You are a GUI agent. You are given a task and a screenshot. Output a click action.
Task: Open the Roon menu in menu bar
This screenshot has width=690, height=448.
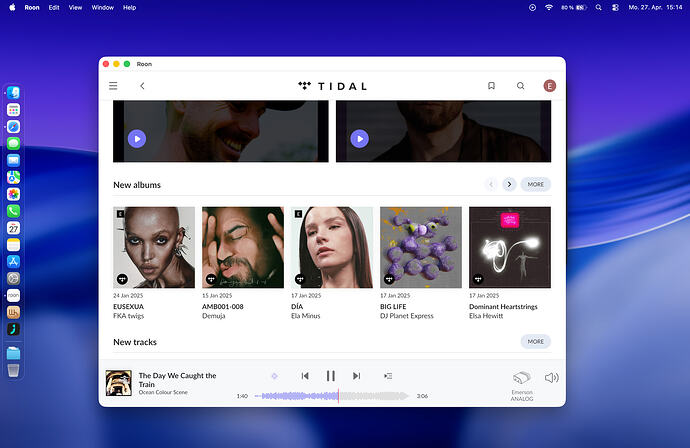(32, 7)
